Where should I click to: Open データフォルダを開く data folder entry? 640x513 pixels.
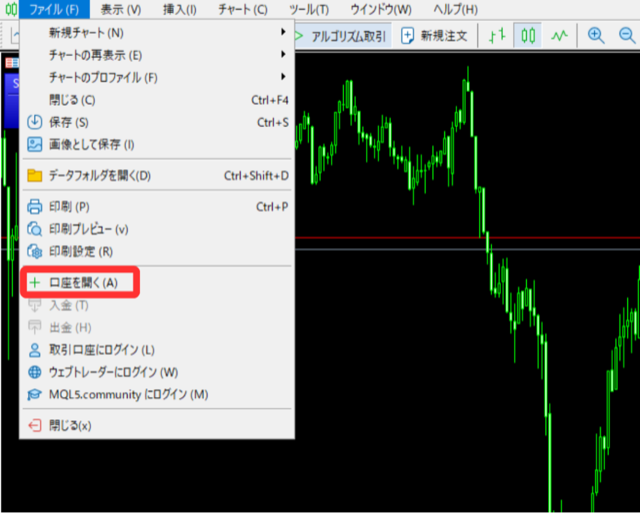(99, 176)
